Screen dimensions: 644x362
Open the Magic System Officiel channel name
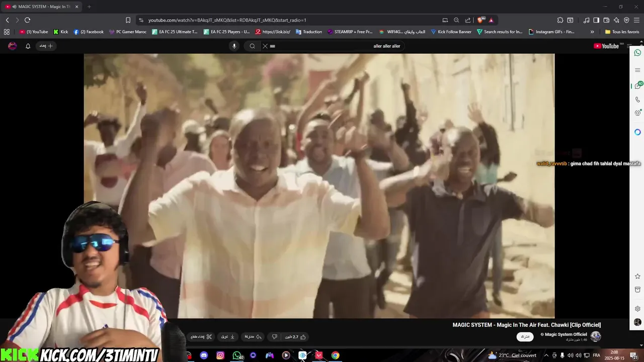pyautogui.click(x=566, y=334)
